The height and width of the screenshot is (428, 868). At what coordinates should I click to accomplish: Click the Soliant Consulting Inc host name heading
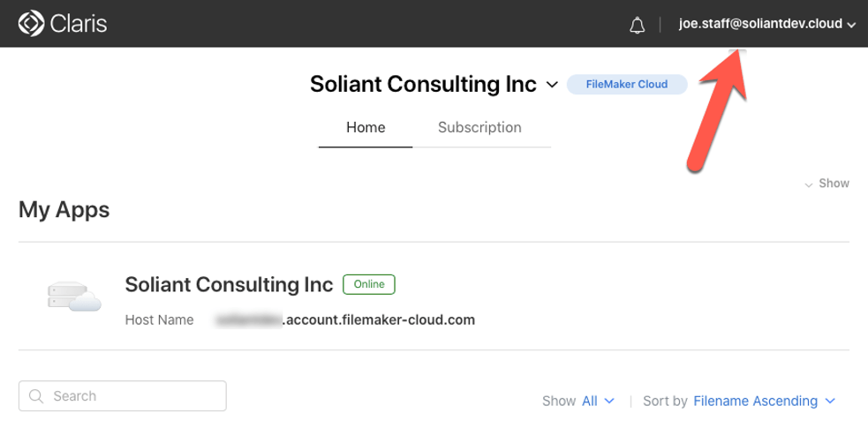[230, 285]
